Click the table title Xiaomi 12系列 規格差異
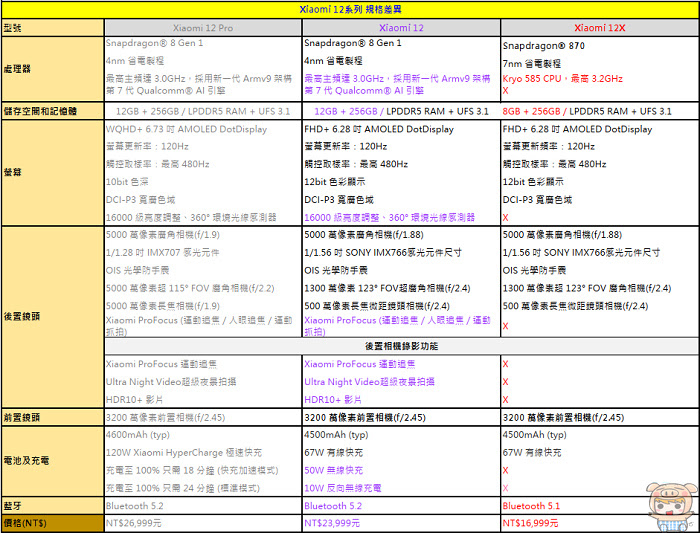This screenshot has width=700, height=533. coord(350,9)
